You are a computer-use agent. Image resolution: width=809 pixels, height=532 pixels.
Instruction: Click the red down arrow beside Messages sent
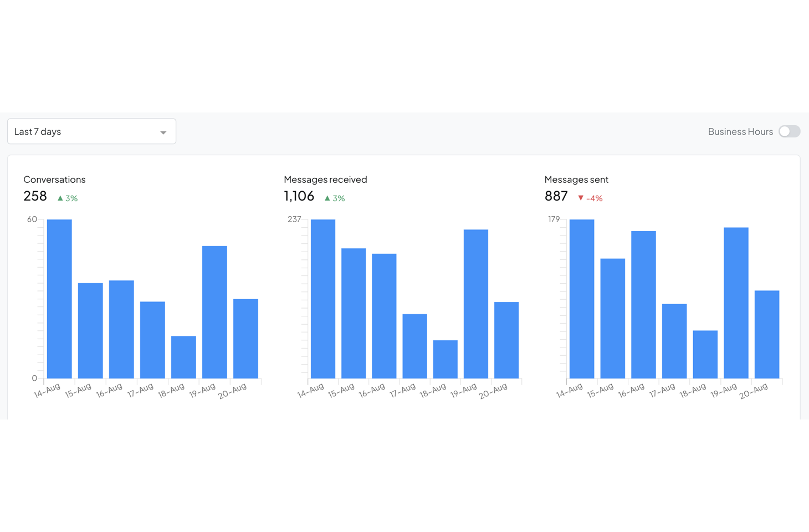coord(581,198)
